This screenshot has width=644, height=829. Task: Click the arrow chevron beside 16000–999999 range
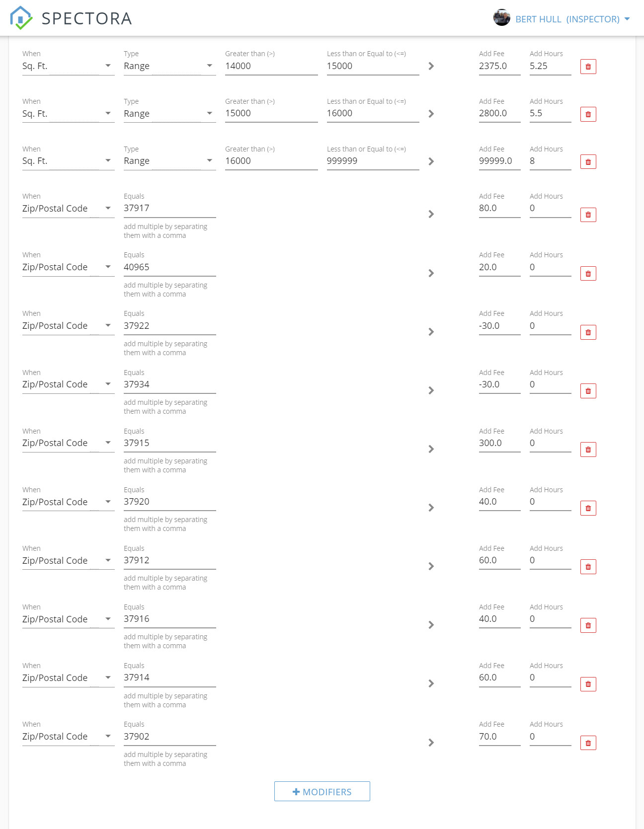[x=431, y=161]
